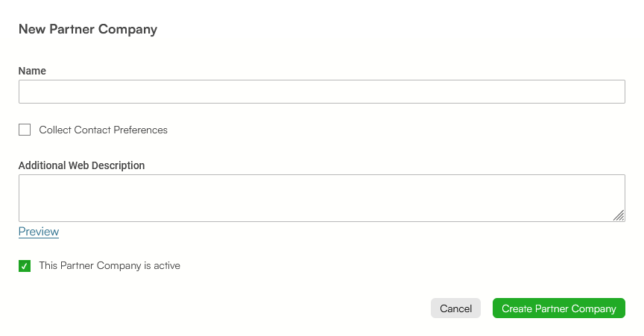Click the Create Partner Company button

pyautogui.click(x=558, y=308)
